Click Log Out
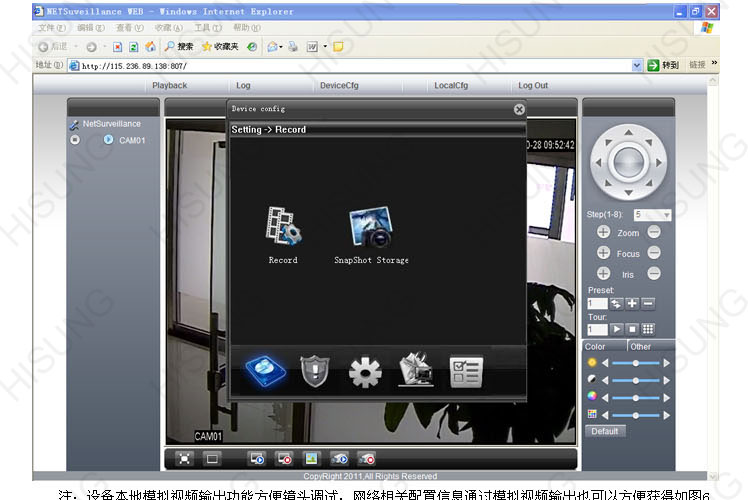The height and width of the screenshot is (500, 748). [x=533, y=86]
